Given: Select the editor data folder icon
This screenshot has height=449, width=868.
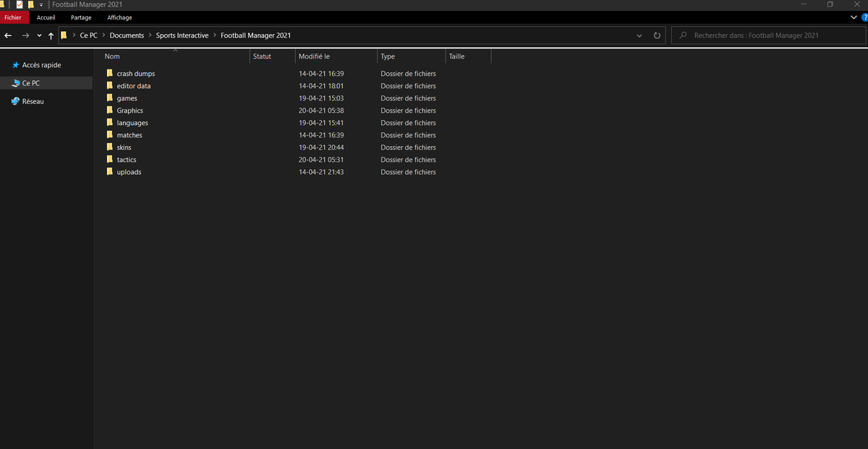Looking at the screenshot, I should [110, 85].
